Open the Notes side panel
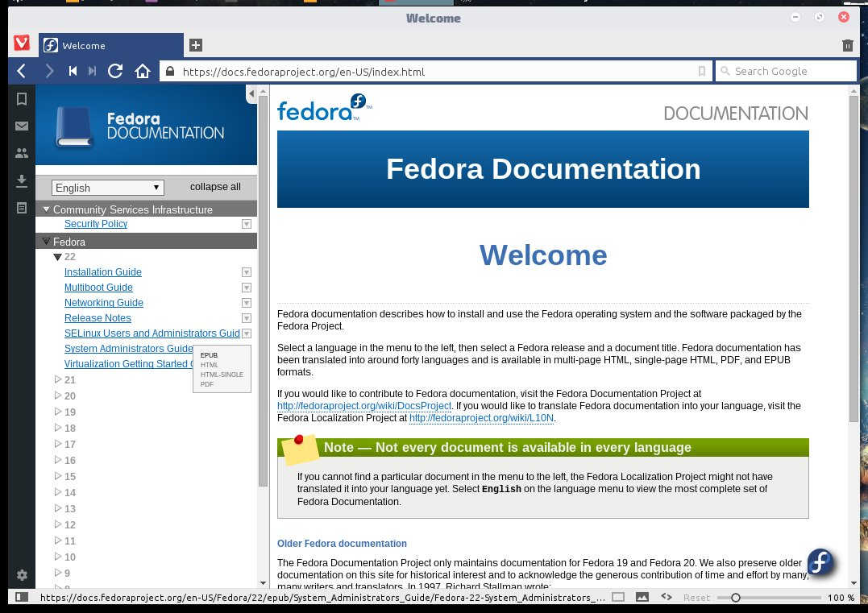868x613 pixels. 22,208
